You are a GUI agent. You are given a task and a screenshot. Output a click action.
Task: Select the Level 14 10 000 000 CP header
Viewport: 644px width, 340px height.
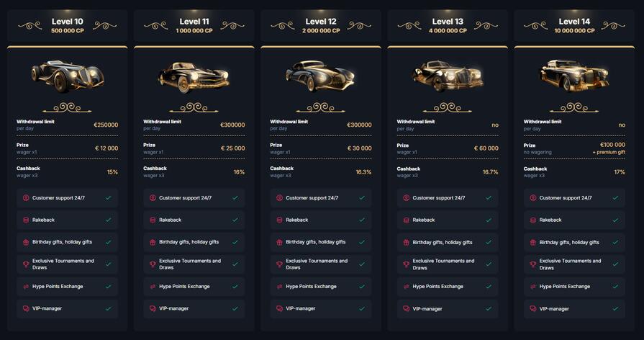click(x=573, y=26)
